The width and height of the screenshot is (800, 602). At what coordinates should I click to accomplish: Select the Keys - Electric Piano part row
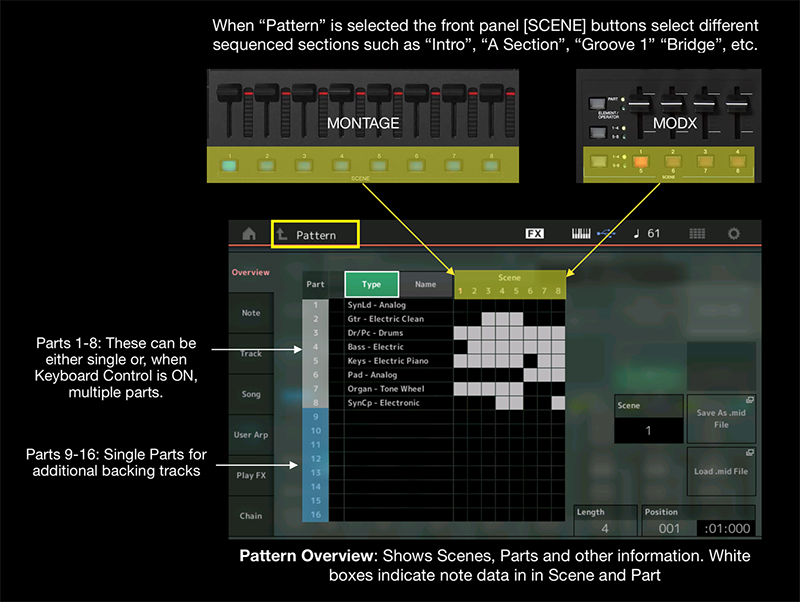pyautogui.click(x=398, y=361)
